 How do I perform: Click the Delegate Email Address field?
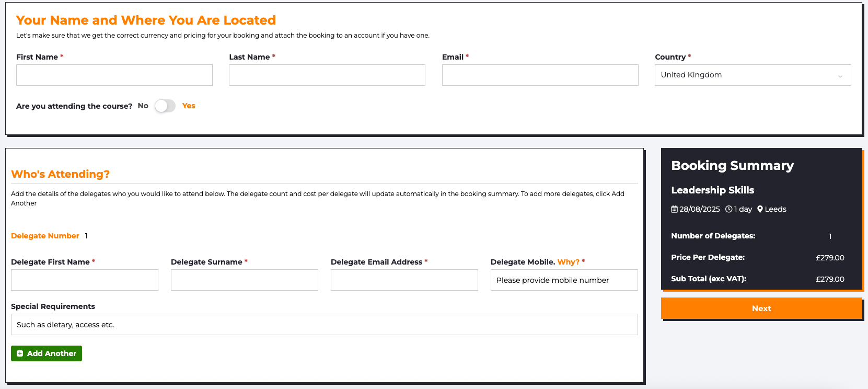[404, 280]
